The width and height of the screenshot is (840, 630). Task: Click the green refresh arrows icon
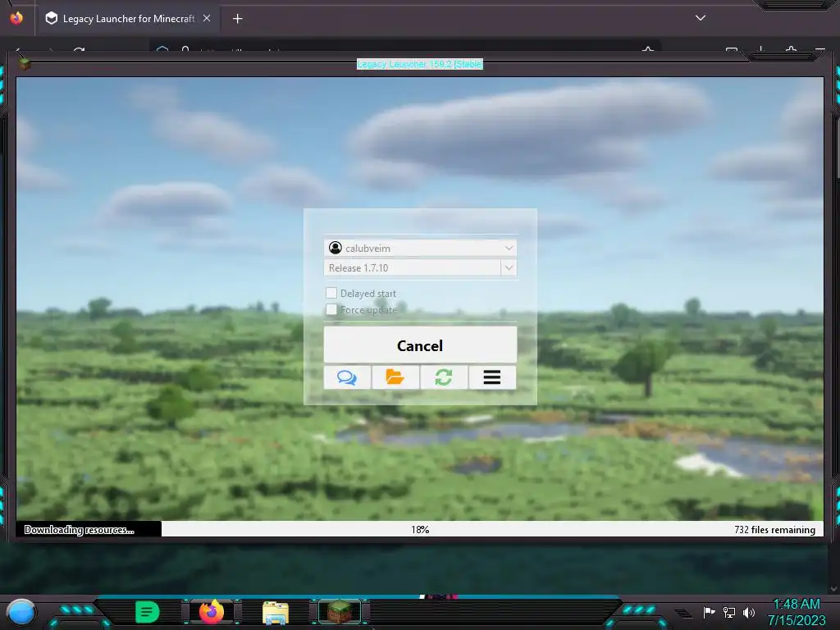pyautogui.click(x=444, y=377)
